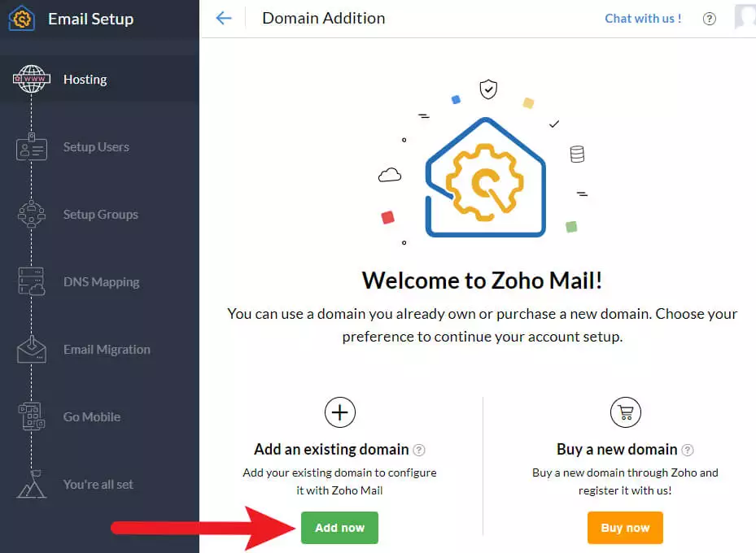Select the You're all set mountain icon
Screen dimensions: 756x553
coord(30,484)
